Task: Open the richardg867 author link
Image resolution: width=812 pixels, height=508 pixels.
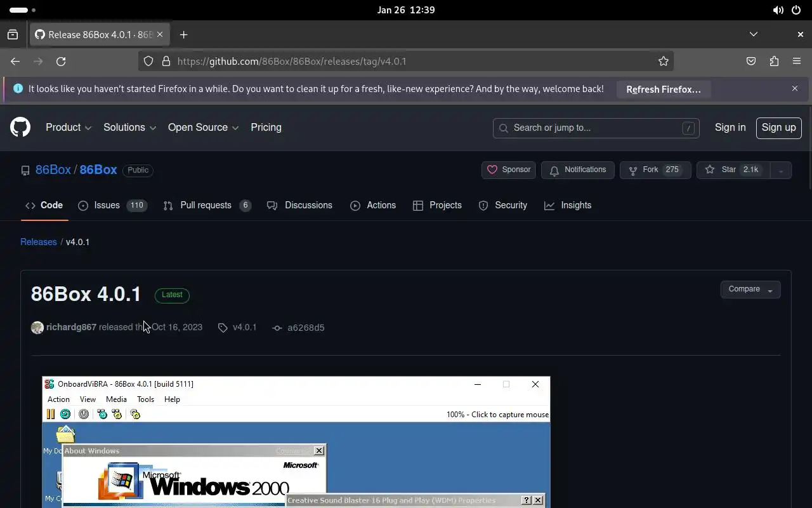Action: coord(71,328)
